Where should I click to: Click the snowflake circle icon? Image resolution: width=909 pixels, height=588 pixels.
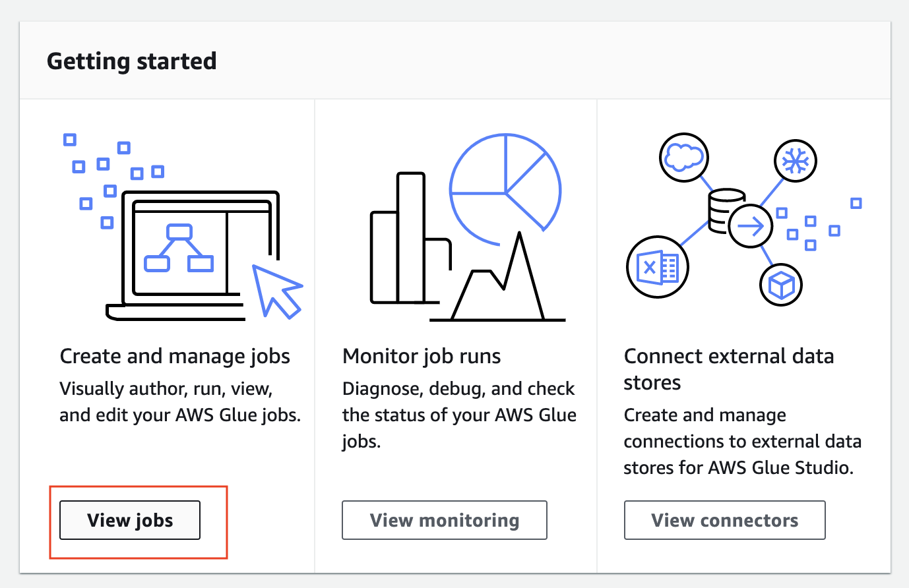click(x=795, y=160)
